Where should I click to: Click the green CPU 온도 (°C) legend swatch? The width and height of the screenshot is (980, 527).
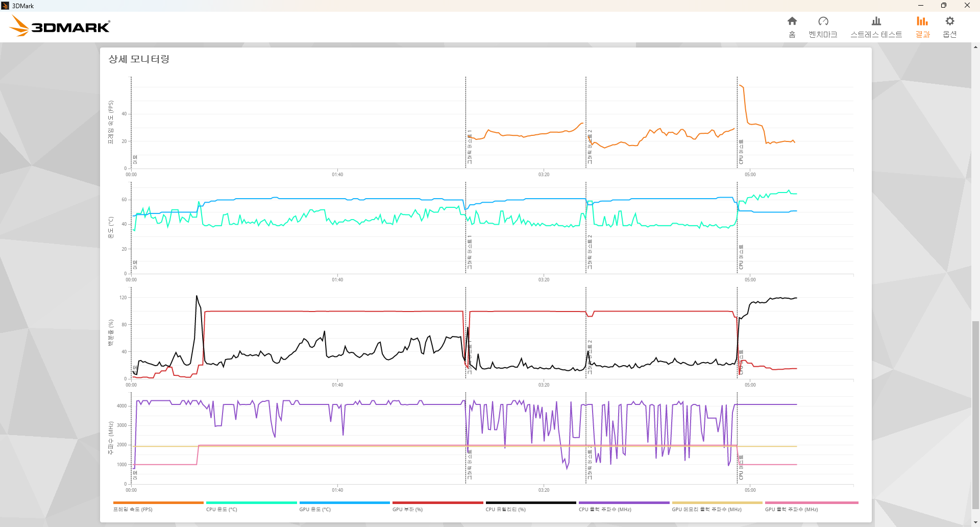click(251, 502)
